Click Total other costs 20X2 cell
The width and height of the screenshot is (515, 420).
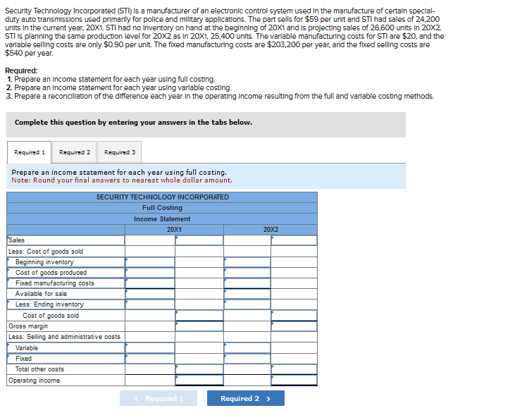point(294,369)
